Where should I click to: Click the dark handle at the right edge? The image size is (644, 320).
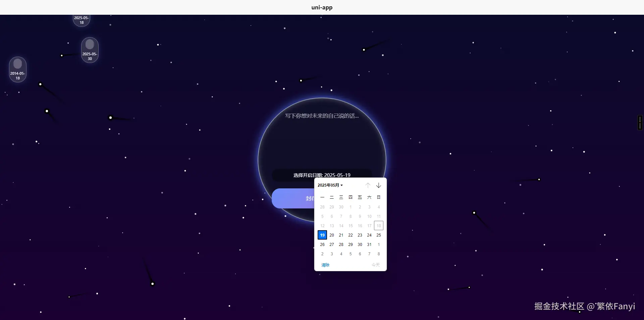[x=640, y=122]
